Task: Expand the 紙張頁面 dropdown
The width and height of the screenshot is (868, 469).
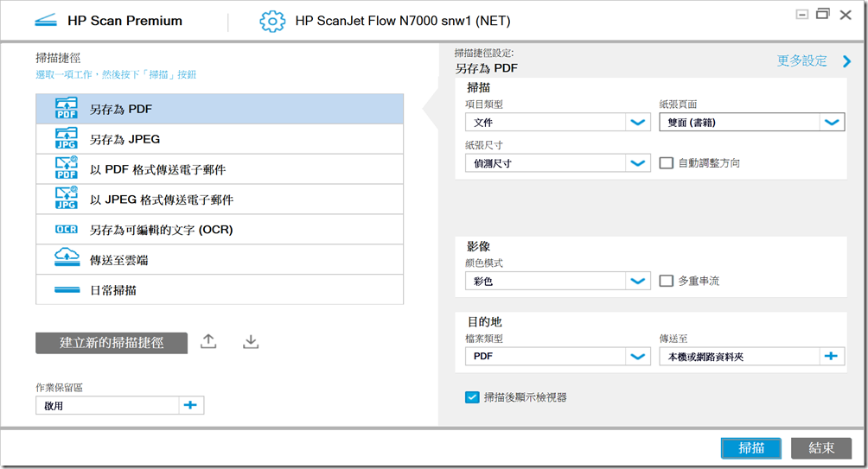Action: tap(832, 123)
